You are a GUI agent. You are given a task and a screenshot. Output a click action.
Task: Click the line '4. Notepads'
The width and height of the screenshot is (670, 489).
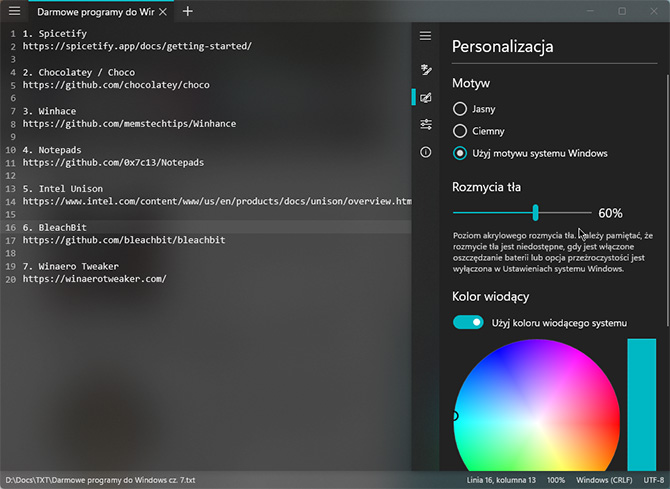(52, 150)
